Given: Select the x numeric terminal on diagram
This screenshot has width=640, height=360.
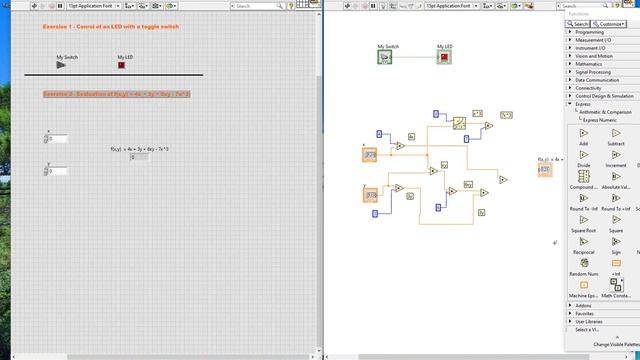Looking at the screenshot, I should [369, 155].
